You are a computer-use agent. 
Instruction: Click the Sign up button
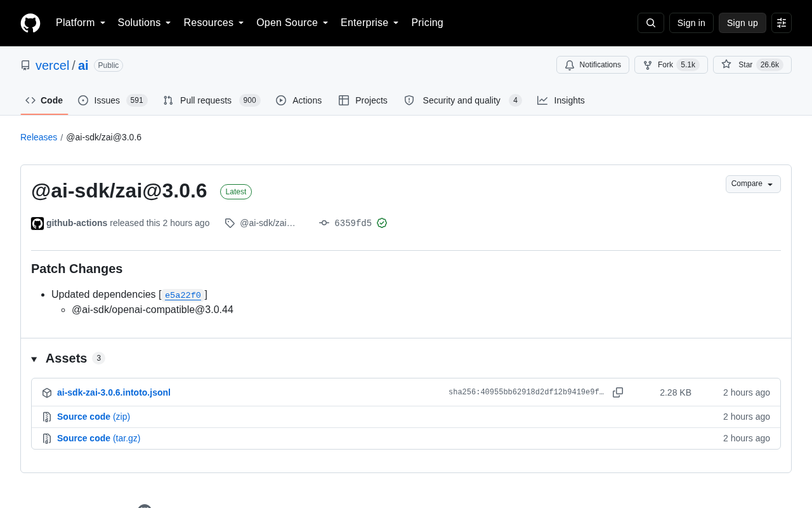click(742, 23)
